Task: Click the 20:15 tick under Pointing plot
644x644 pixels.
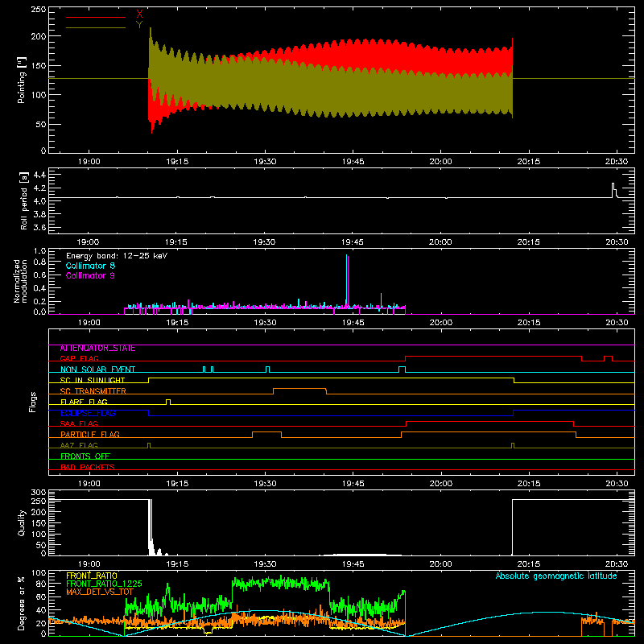Action: coord(529,162)
